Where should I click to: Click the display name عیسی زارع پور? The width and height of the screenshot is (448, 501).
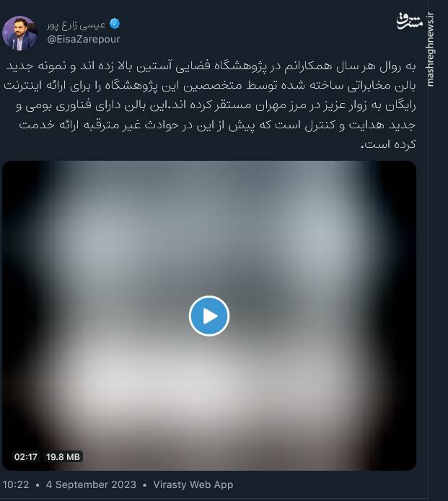point(76,25)
